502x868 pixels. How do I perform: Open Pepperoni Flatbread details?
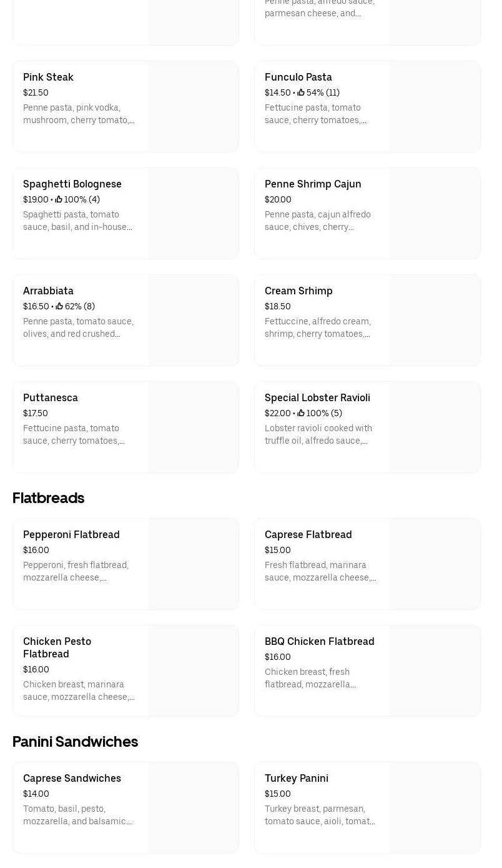pyautogui.click(x=71, y=535)
